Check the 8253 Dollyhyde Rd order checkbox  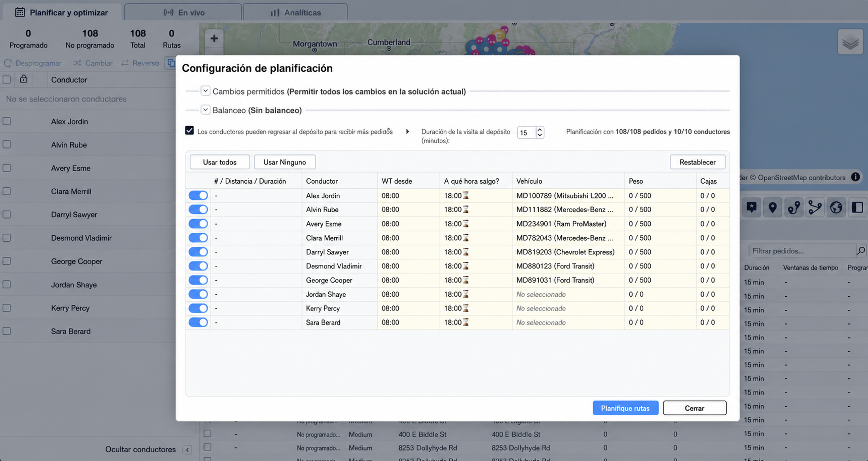point(208,447)
